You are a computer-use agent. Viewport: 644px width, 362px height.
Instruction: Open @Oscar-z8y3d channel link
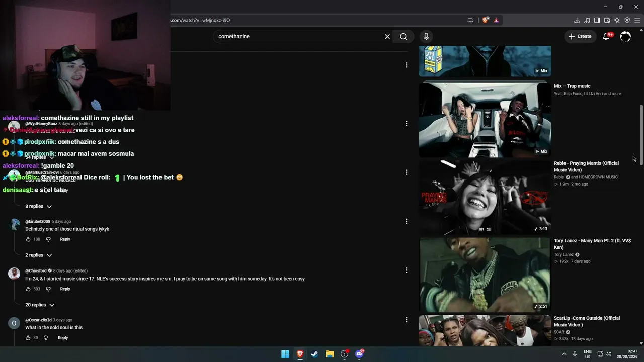38,320
